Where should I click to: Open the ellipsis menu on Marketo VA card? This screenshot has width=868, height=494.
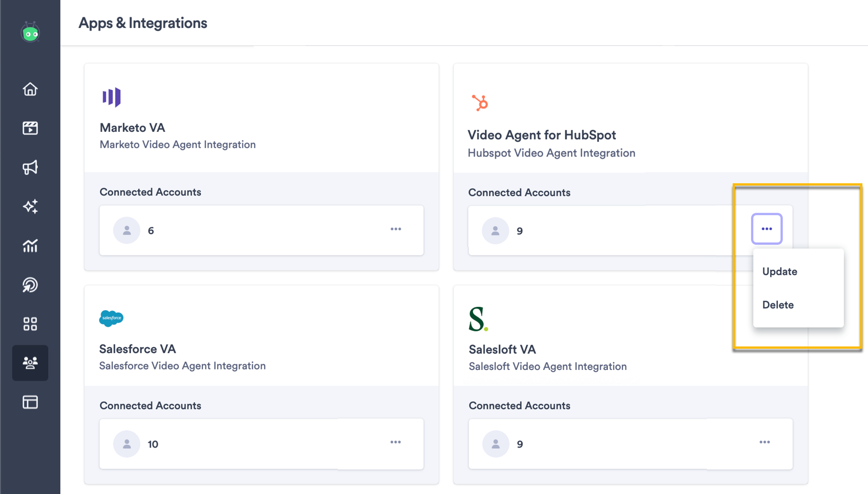point(396,229)
